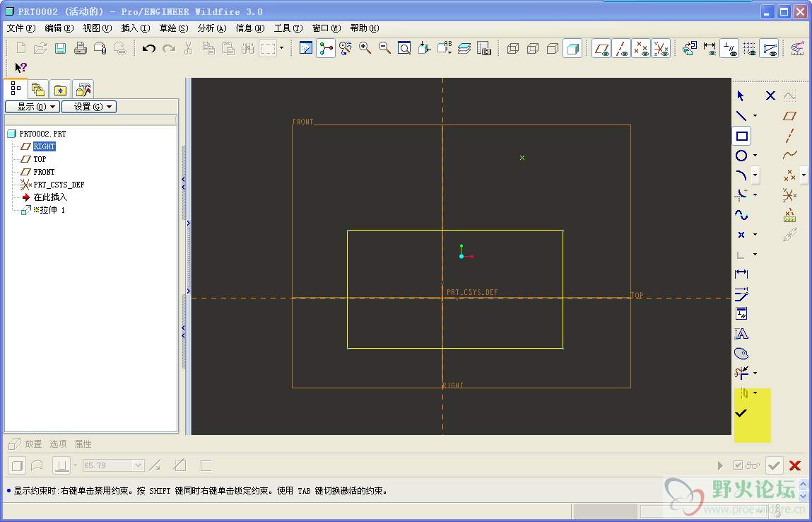Undo the last sketch action
Viewport: 812px width, 522px height.
[149, 49]
